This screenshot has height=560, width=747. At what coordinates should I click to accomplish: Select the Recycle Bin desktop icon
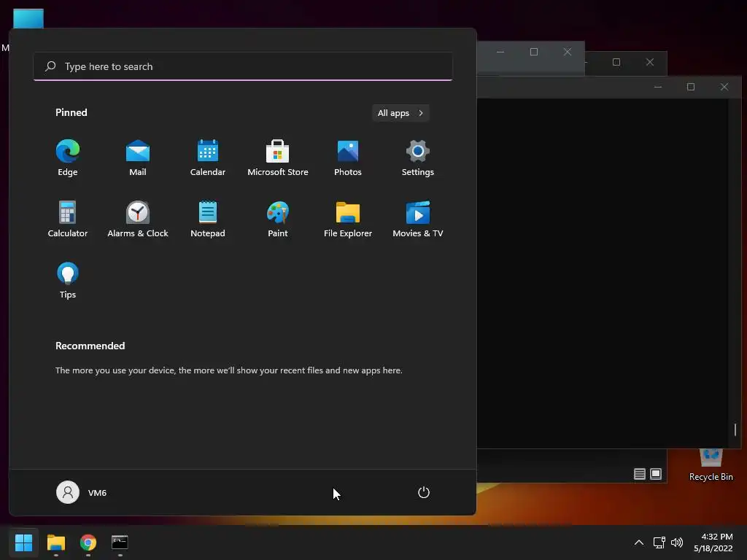pyautogui.click(x=711, y=465)
